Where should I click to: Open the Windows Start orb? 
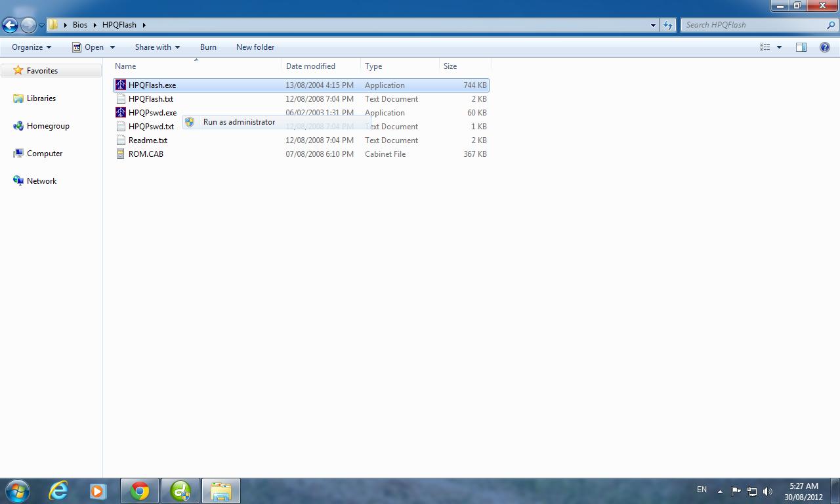(x=18, y=491)
